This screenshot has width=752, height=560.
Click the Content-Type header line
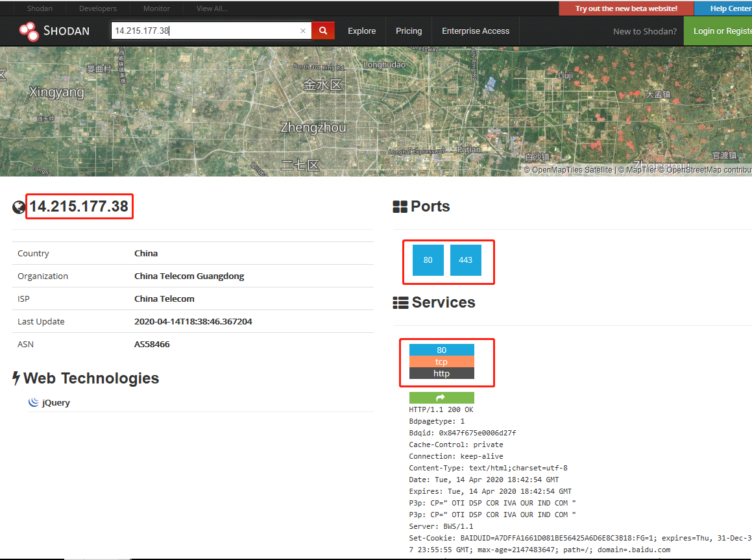[x=488, y=468]
